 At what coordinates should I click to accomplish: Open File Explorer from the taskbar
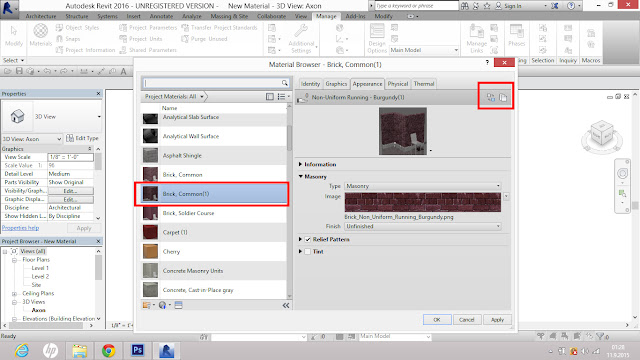(80, 350)
